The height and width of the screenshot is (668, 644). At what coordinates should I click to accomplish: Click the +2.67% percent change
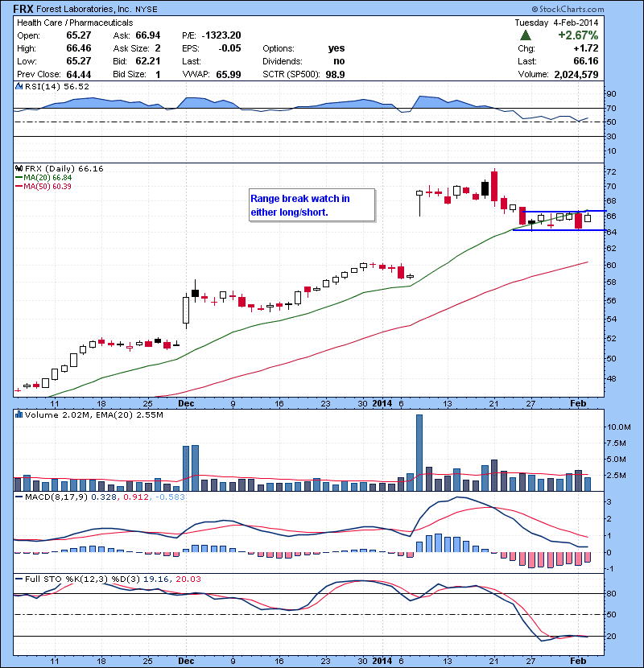pos(578,35)
